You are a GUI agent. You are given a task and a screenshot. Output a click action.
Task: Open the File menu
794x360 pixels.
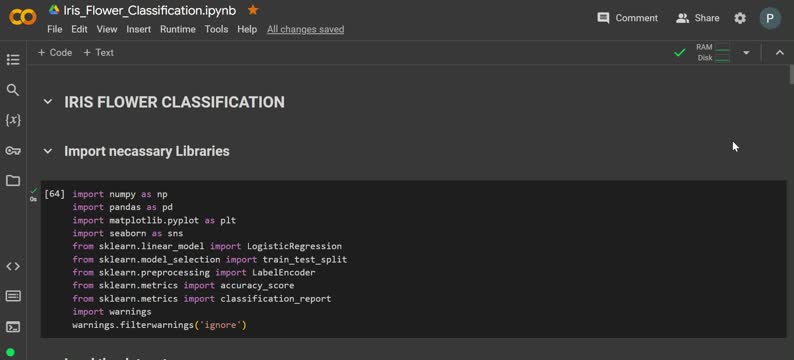[55, 29]
